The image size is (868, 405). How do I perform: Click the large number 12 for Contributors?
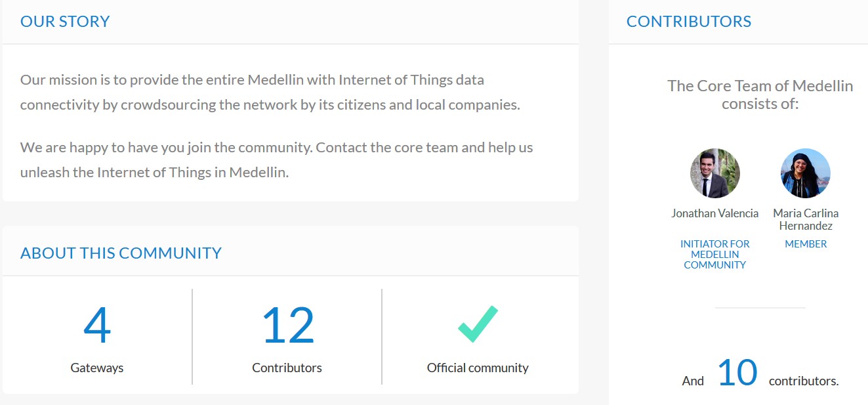point(287,326)
